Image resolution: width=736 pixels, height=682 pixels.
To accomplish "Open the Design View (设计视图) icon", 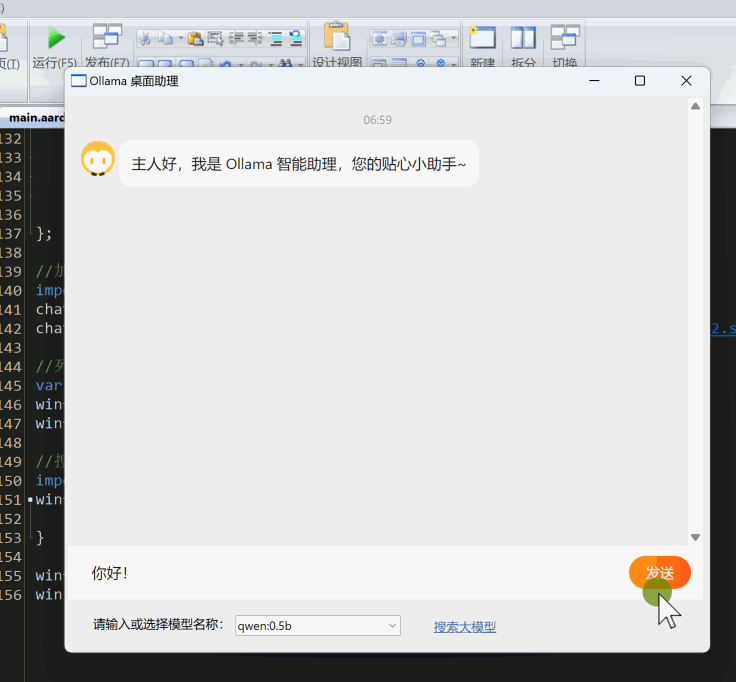I will 337,38.
